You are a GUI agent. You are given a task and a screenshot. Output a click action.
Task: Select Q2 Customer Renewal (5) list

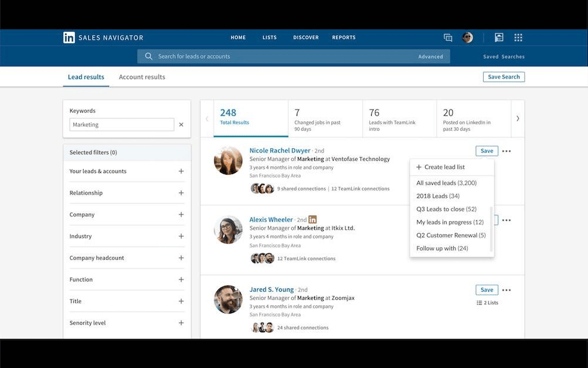[x=450, y=236]
